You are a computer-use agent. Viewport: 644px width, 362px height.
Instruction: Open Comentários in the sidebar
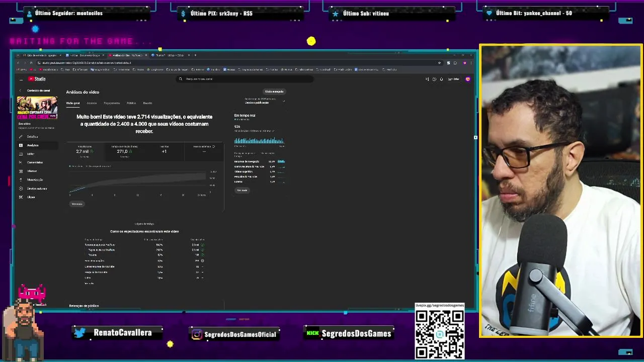[x=35, y=162]
